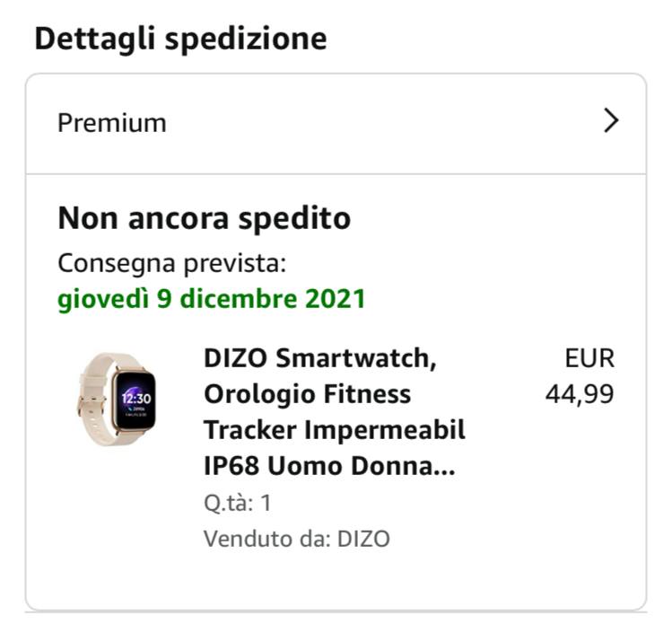Expand the Premium shipping chevron arrow
Viewport: 672px width, 633px height.
click(611, 121)
